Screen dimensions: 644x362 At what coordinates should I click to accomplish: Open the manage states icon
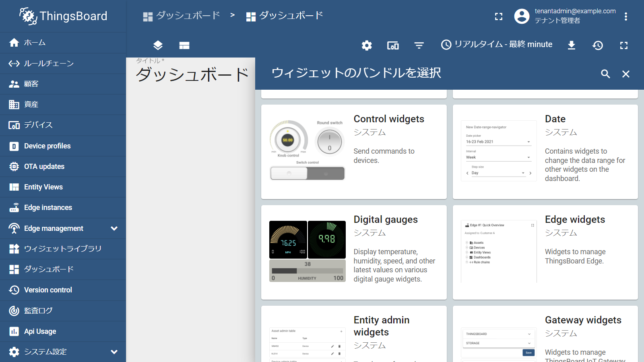pos(184,45)
